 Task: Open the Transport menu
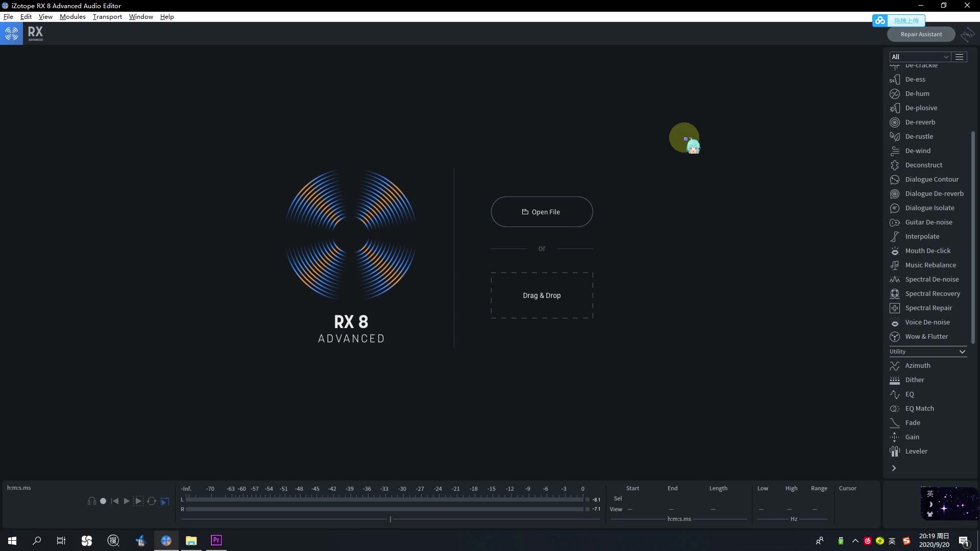click(x=107, y=16)
